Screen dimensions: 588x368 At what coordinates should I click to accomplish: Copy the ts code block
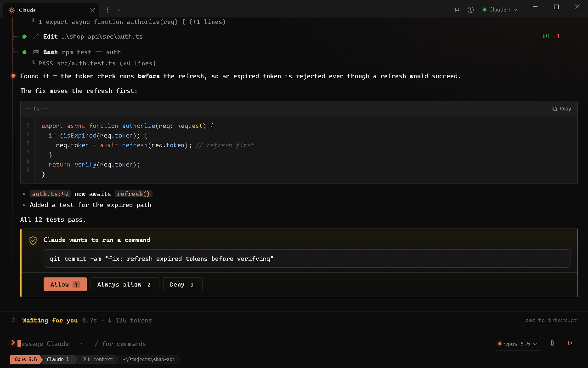click(562, 109)
